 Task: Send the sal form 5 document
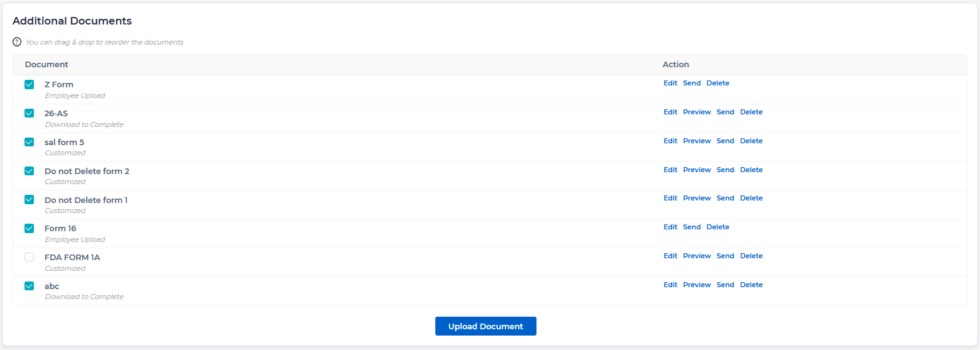tap(725, 141)
